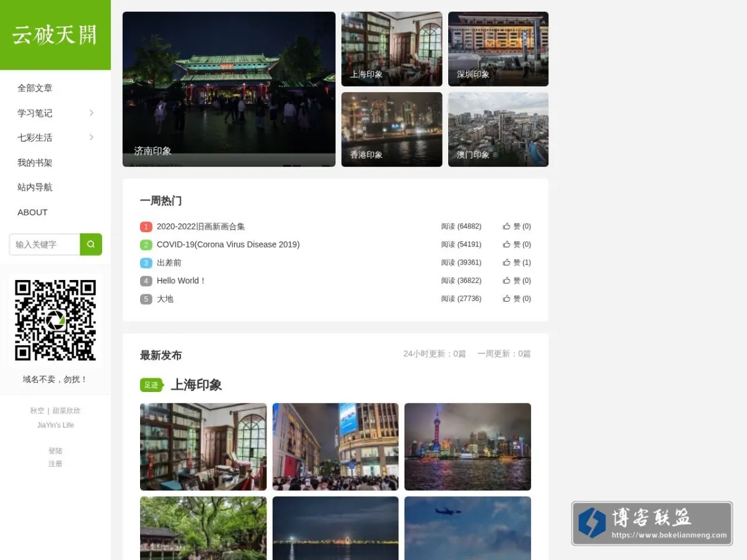Open the 香港印象 featured tile
The height and width of the screenshot is (560, 747).
pyautogui.click(x=392, y=129)
